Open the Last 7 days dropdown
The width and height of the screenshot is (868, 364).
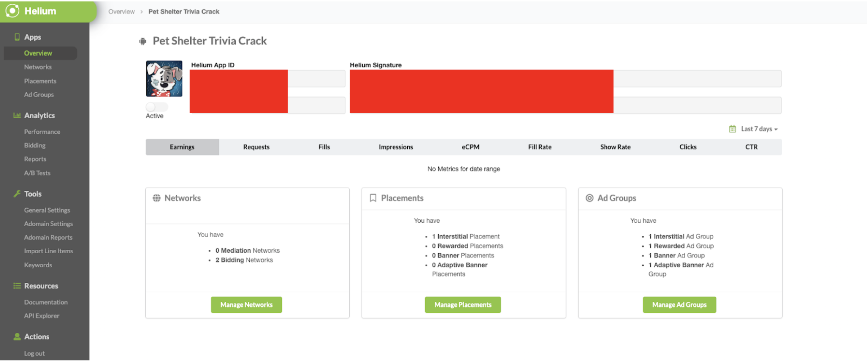click(759, 129)
